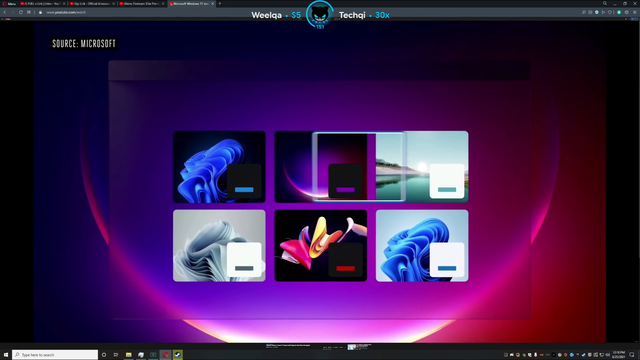
Task: Open Easy Setup at toolbar far right
Action: click(x=634, y=12)
